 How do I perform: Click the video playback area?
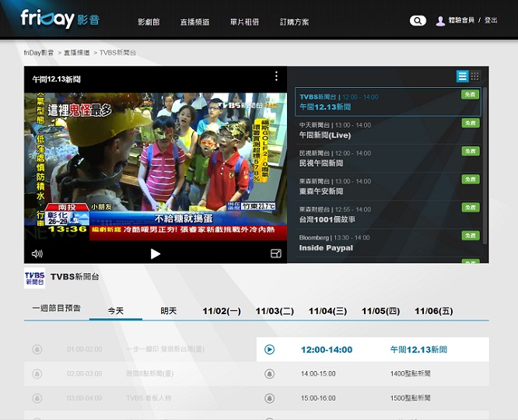pyautogui.click(x=156, y=168)
